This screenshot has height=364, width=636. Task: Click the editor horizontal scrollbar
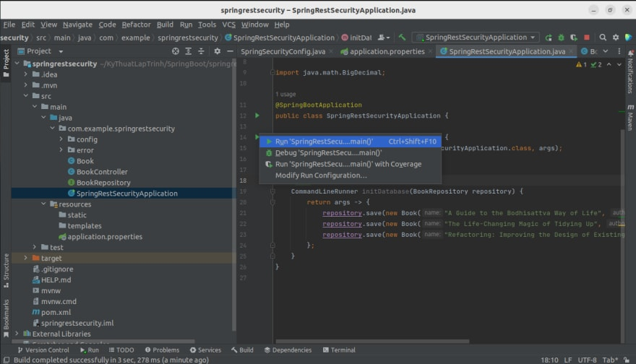[x=372, y=342]
